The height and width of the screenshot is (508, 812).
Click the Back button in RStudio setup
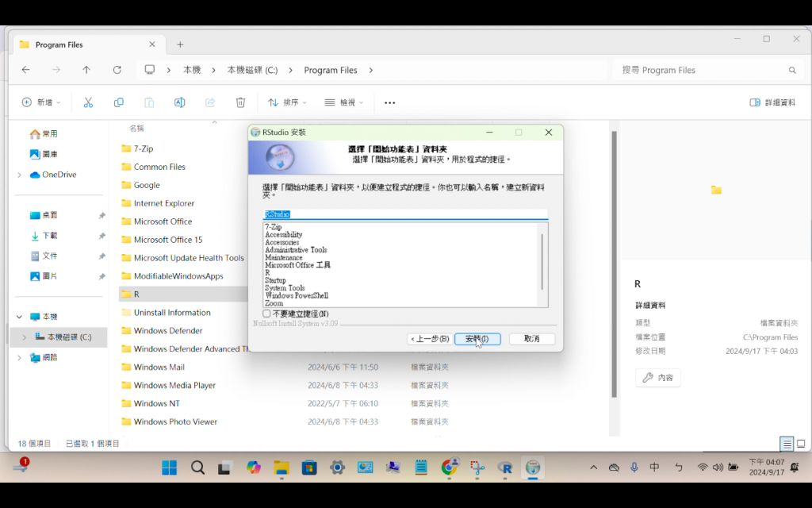(x=429, y=338)
